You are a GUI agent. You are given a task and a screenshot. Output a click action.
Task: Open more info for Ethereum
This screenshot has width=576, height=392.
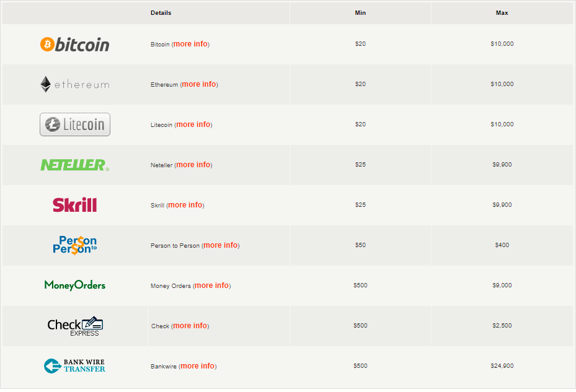(199, 84)
